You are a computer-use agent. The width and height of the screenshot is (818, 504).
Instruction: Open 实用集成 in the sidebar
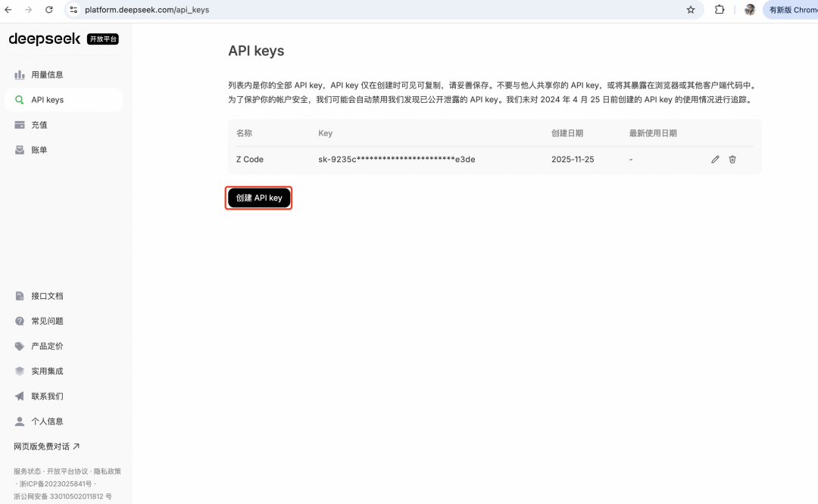[x=64, y=371]
